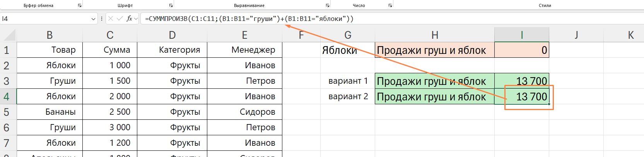Select column H header
The image size is (644, 157).
435,35
